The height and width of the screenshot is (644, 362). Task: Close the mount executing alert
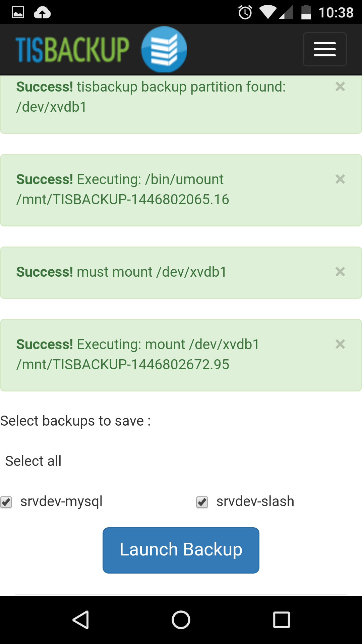point(340,344)
